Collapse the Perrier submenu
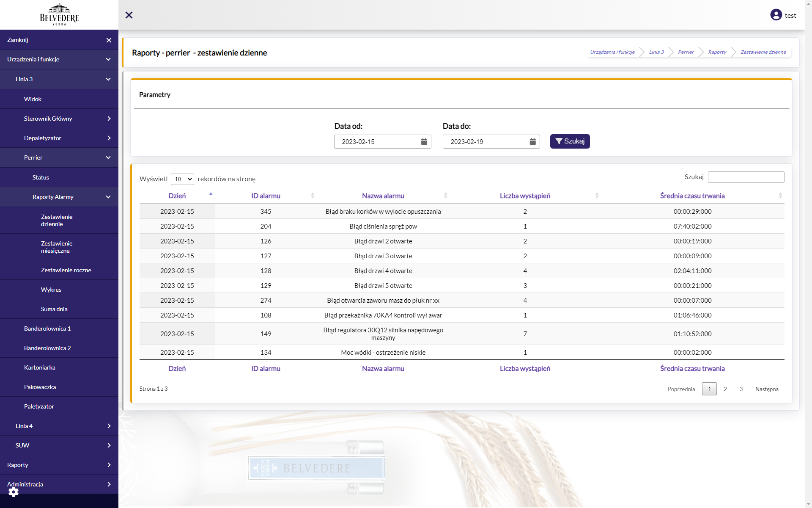This screenshot has width=812, height=508. click(x=59, y=157)
